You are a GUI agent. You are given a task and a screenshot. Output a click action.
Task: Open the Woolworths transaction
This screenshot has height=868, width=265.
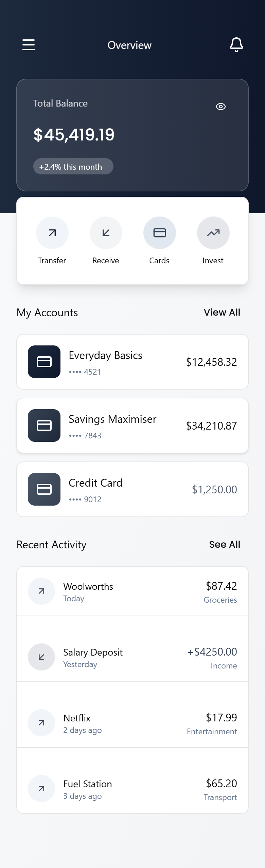click(132, 591)
